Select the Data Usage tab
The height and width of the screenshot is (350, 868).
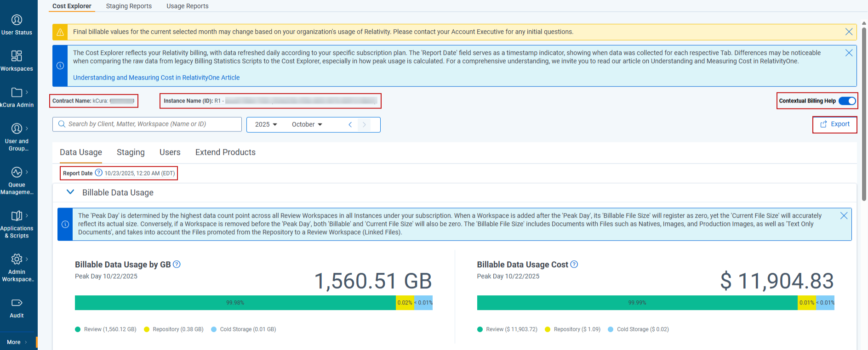pyautogui.click(x=81, y=152)
